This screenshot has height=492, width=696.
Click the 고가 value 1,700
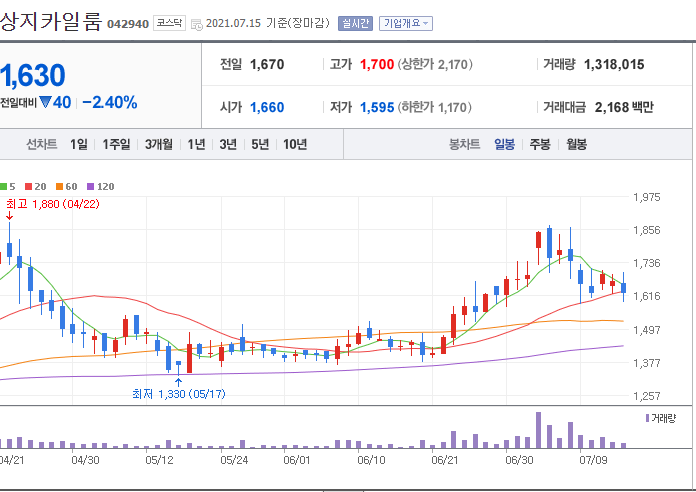click(377, 65)
